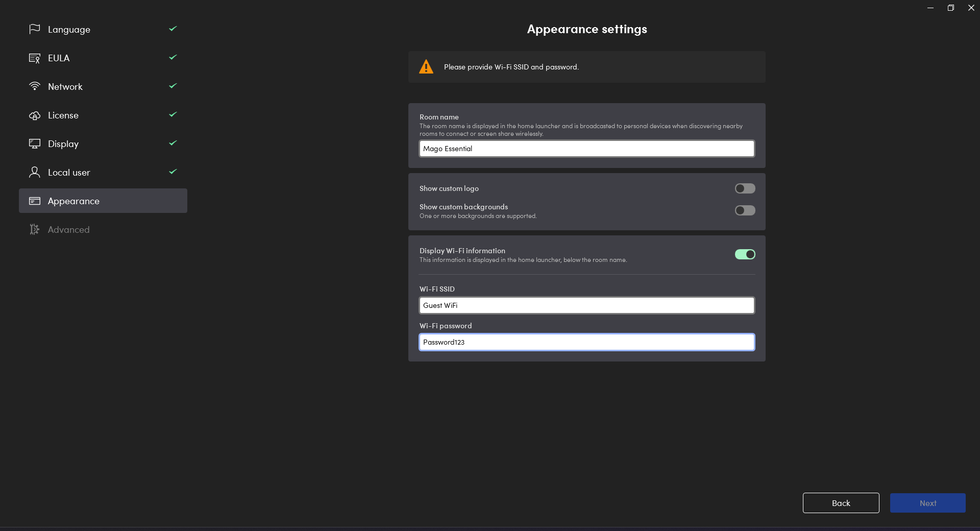Enable Show custom backgrounds
The height and width of the screenshot is (531, 980).
(x=745, y=210)
